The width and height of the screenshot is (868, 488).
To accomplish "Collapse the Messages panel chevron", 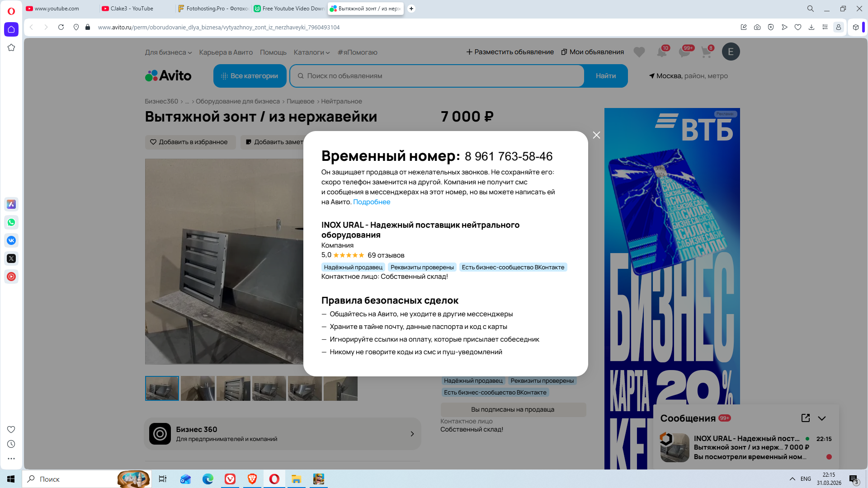I will pos(822,418).
